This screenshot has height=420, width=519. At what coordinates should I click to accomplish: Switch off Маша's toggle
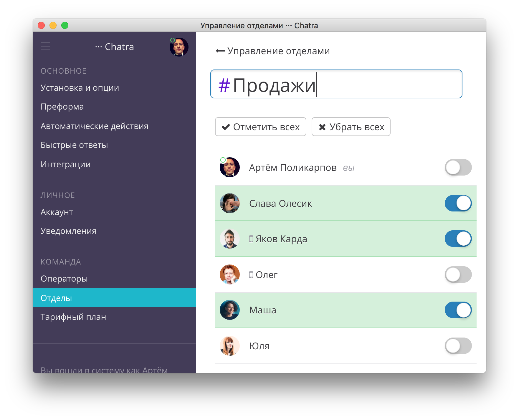(458, 310)
